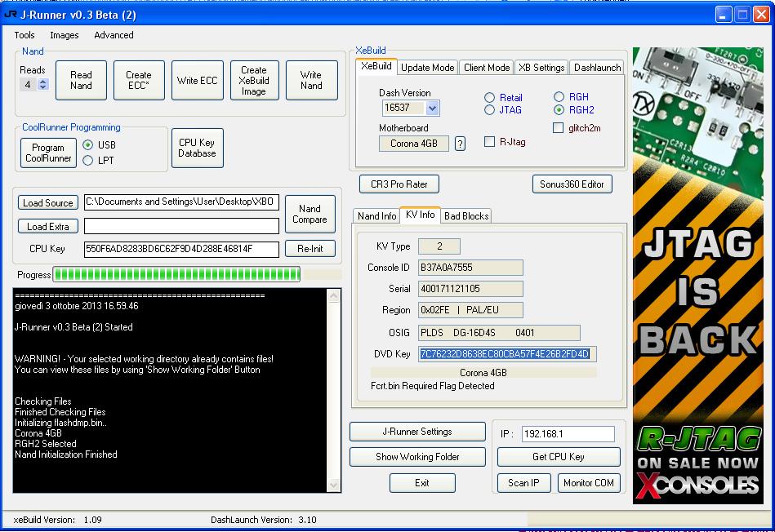Open the CR3 Pro Rater
Image resolution: width=775 pixels, height=532 pixels.
tap(399, 184)
